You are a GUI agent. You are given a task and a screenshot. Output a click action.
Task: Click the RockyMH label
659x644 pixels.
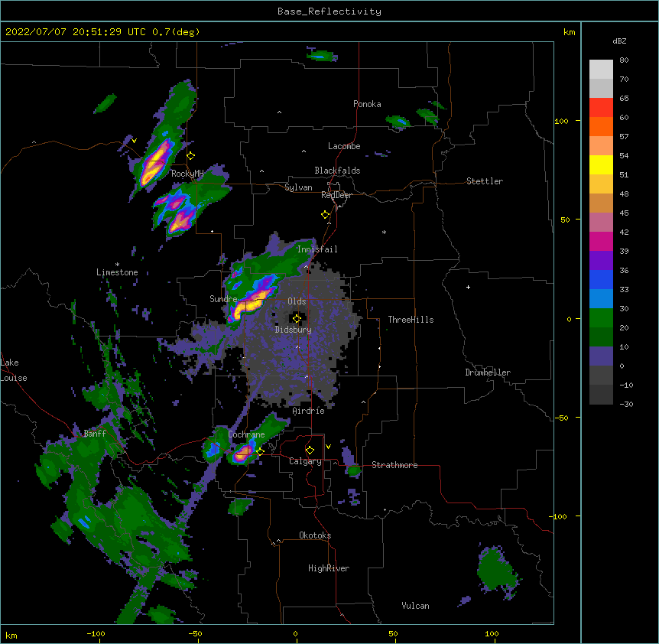coord(187,173)
